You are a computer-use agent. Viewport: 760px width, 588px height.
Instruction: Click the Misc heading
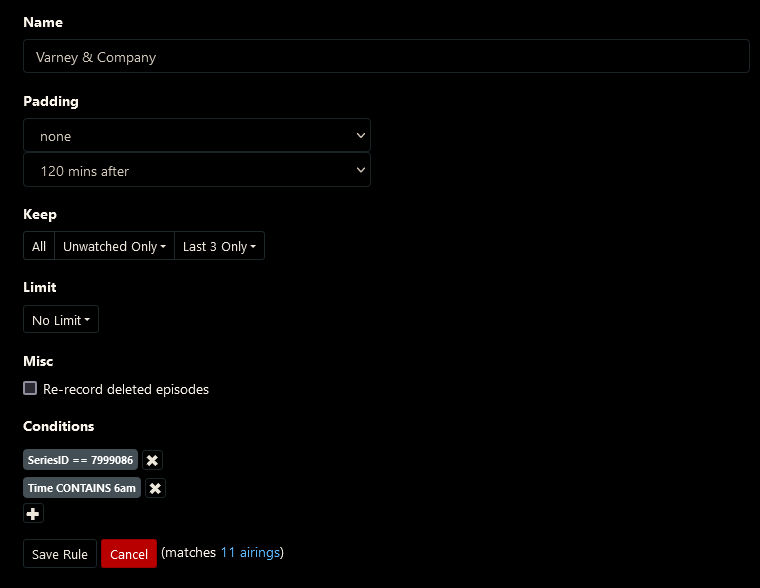(38, 361)
